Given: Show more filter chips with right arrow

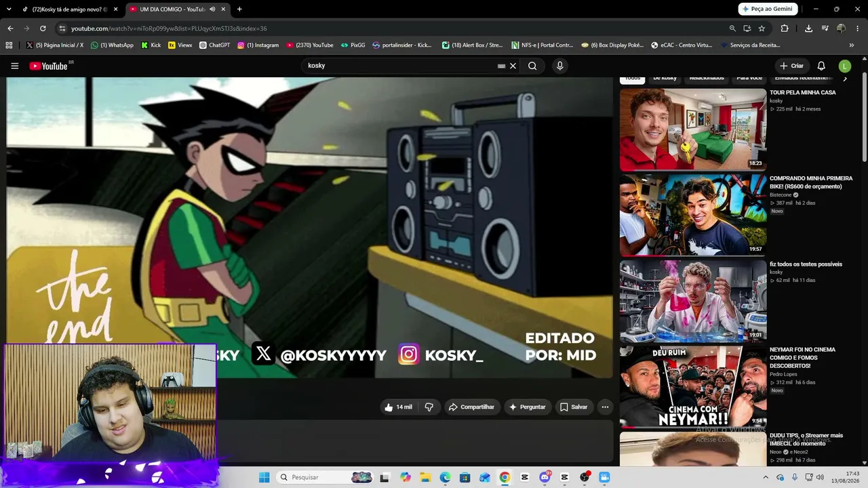Looking at the screenshot, I should tap(845, 79).
